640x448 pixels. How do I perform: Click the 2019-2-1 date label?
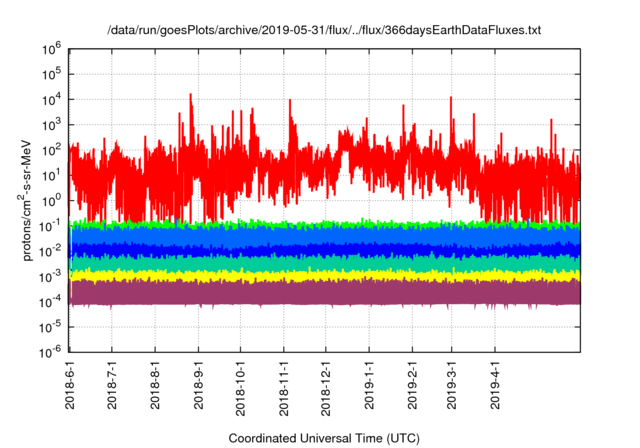point(412,384)
